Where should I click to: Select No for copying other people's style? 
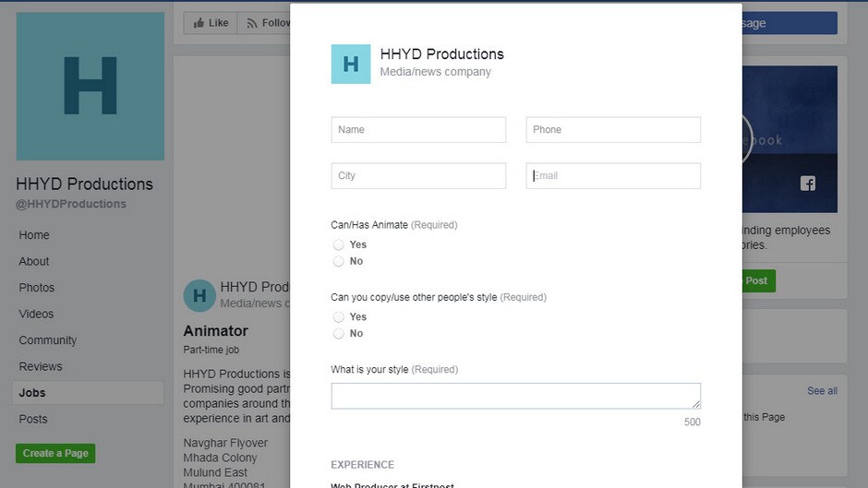click(x=338, y=334)
